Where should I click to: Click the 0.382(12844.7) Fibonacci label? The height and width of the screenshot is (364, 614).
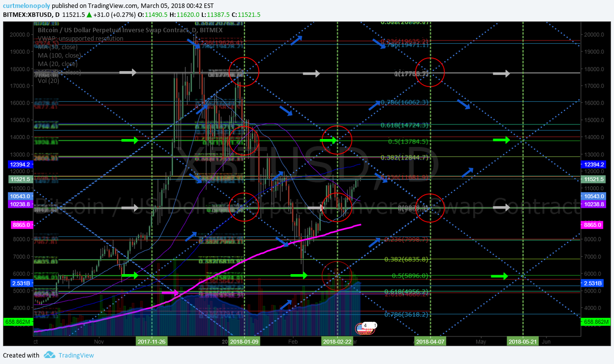tap(404, 157)
